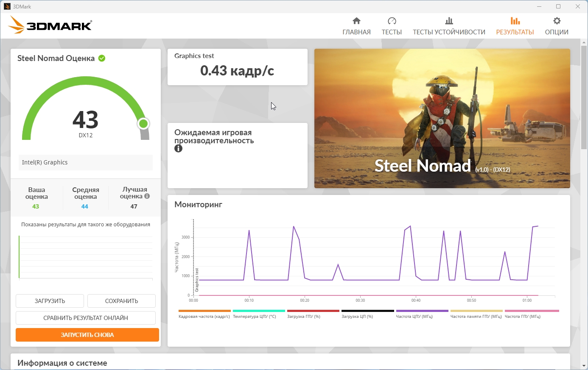This screenshot has width=588, height=370.
Task: Click the Intel(R) Graphics device field
Action: pyautogui.click(x=85, y=162)
